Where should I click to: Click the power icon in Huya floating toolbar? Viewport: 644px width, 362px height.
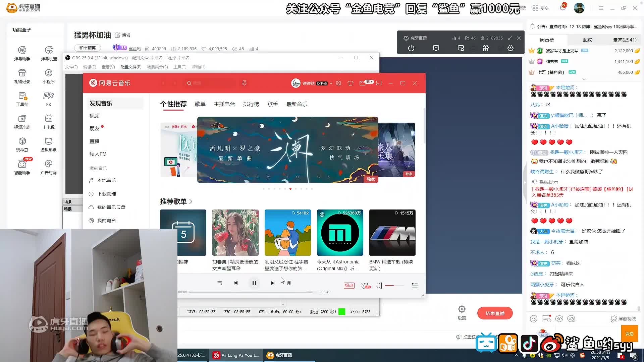[411, 48]
